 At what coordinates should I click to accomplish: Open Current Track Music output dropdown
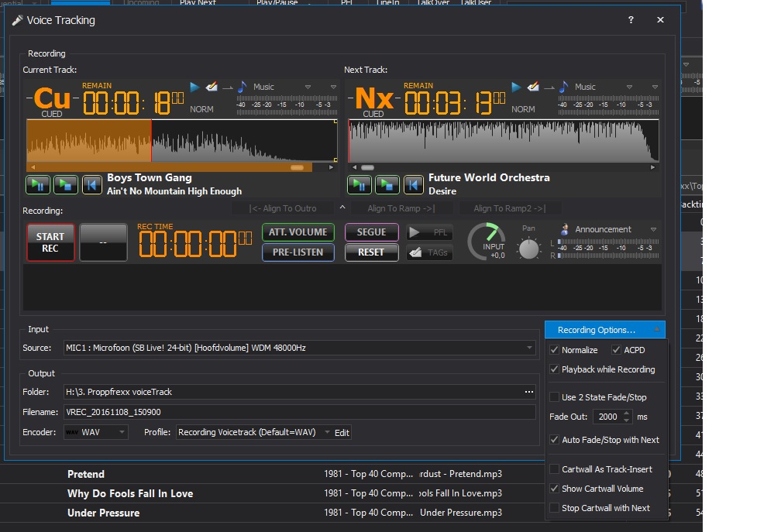[308, 87]
